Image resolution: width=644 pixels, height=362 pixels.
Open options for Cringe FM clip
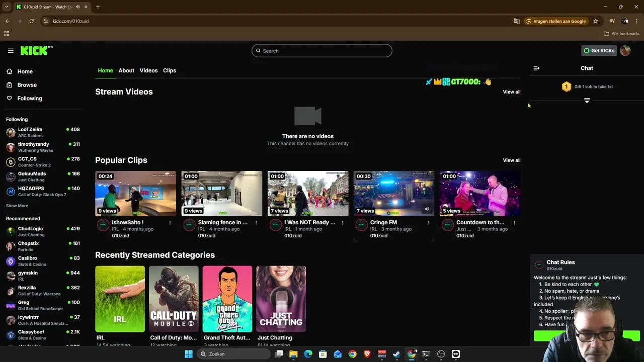(x=428, y=223)
